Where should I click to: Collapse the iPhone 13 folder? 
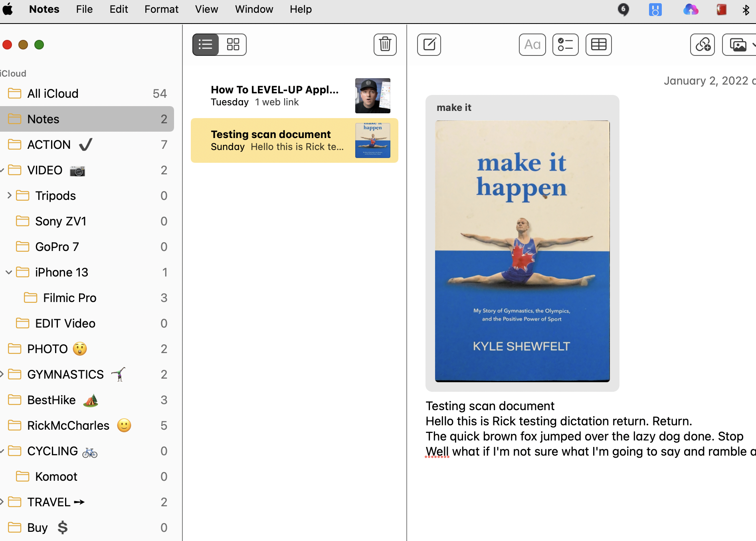pos(9,272)
